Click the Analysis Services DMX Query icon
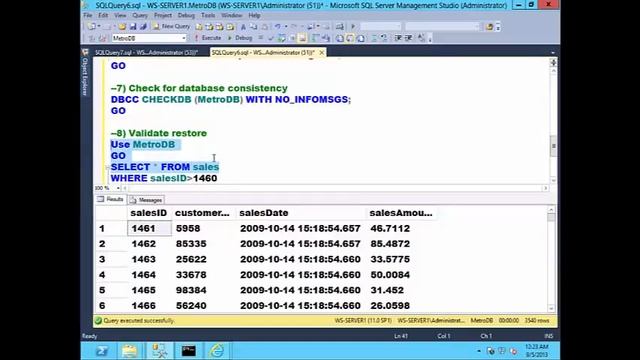The width and height of the screenshot is (640, 360). click(220, 27)
